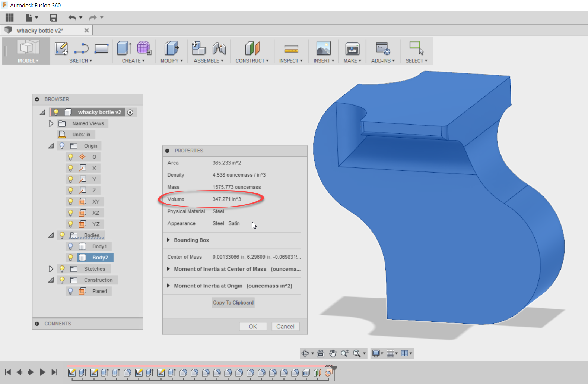Cancel the Properties dialog
This screenshot has height=384, width=588.
point(285,327)
